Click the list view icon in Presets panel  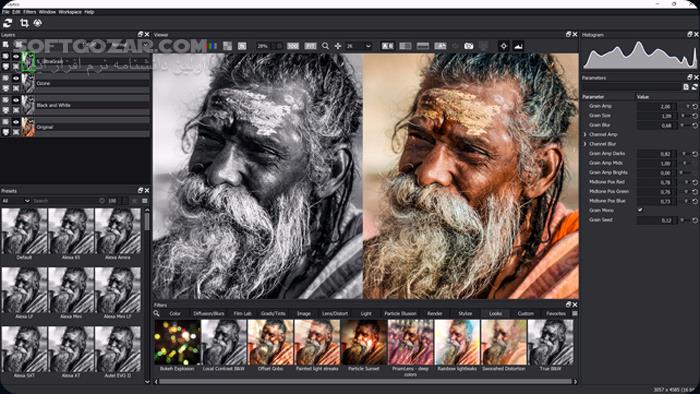(145, 201)
